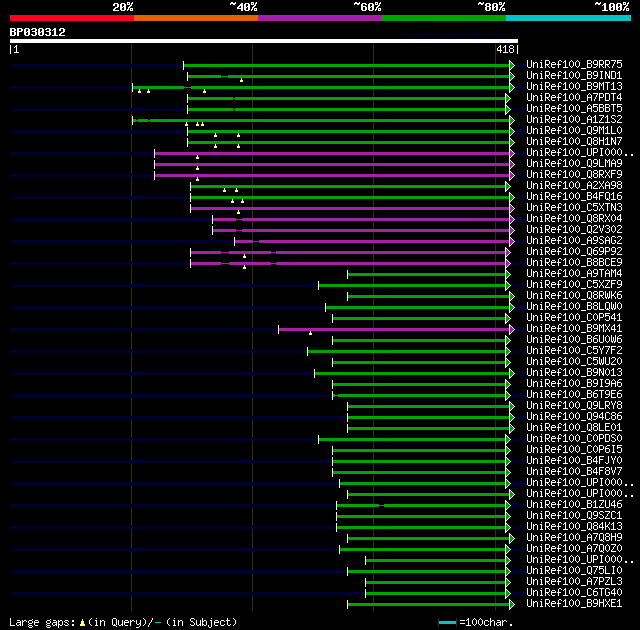Screen dimensions: 640x630
Task: Select the UniRef100_A5BBT5 label
Action: coord(574,109)
